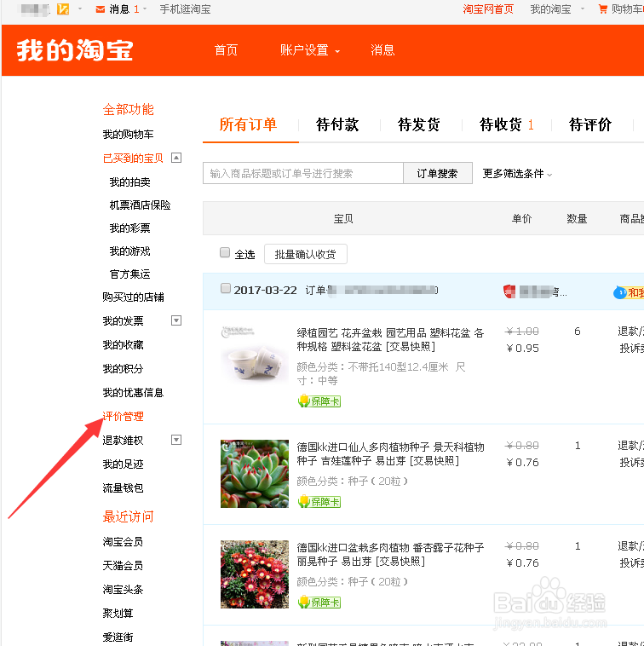Switch to 待发货 tab
The height and width of the screenshot is (646, 644).
click(419, 124)
